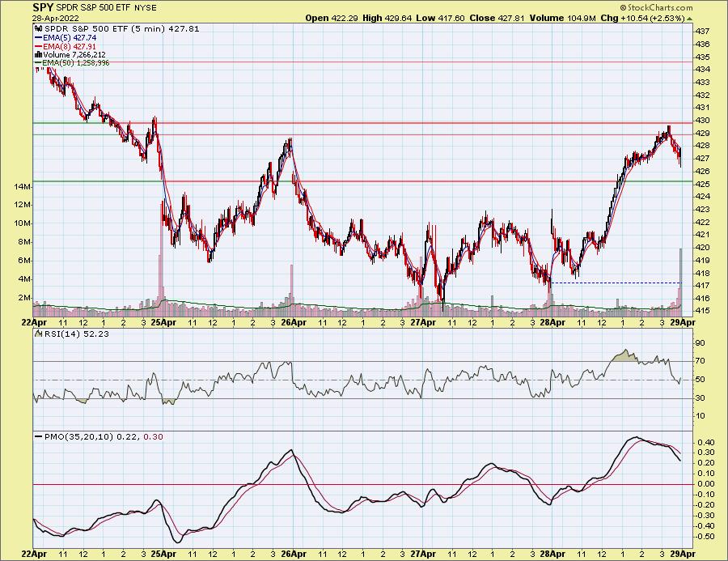The height and width of the screenshot is (561, 728).
Task: Click the 90 RSI axis label
Action: pyautogui.click(x=700, y=343)
